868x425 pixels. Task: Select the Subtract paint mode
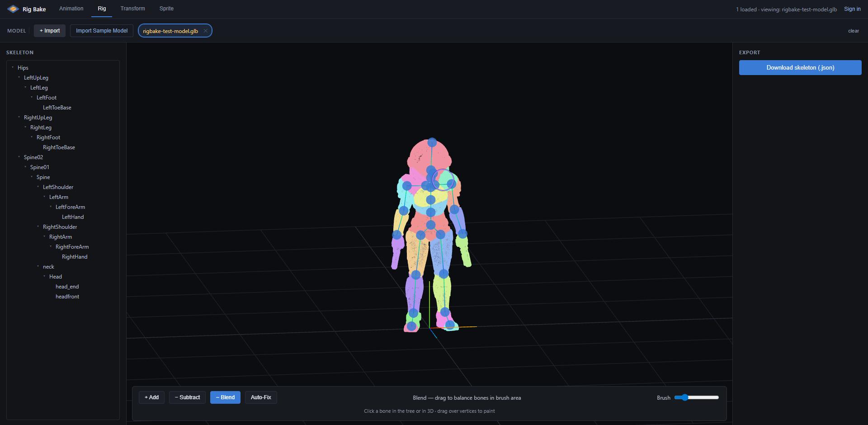187,397
